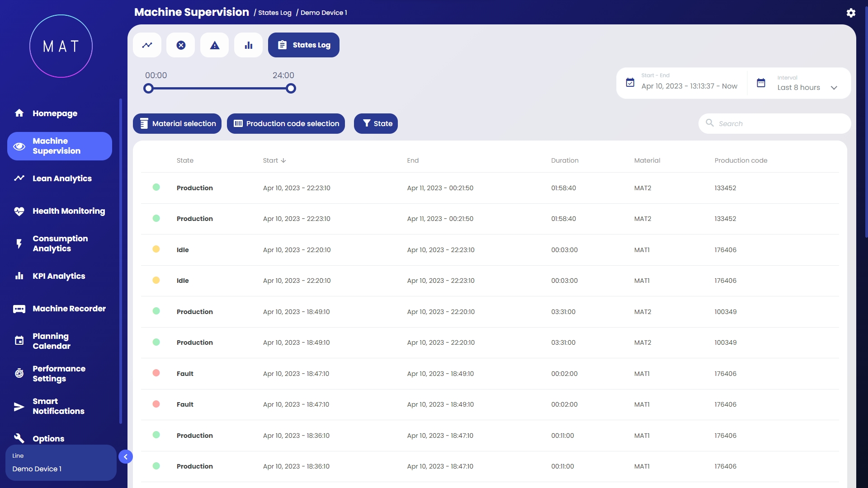Image resolution: width=868 pixels, height=488 pixels.
Task: Click Material selection button
Action: tap(177, 123)
